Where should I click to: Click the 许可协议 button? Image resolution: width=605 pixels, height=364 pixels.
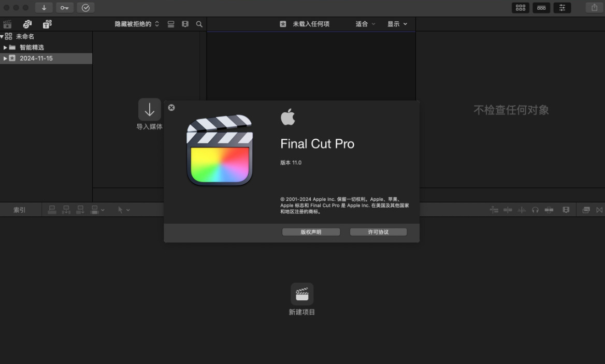pyautogui.click(x=378, y=232)
